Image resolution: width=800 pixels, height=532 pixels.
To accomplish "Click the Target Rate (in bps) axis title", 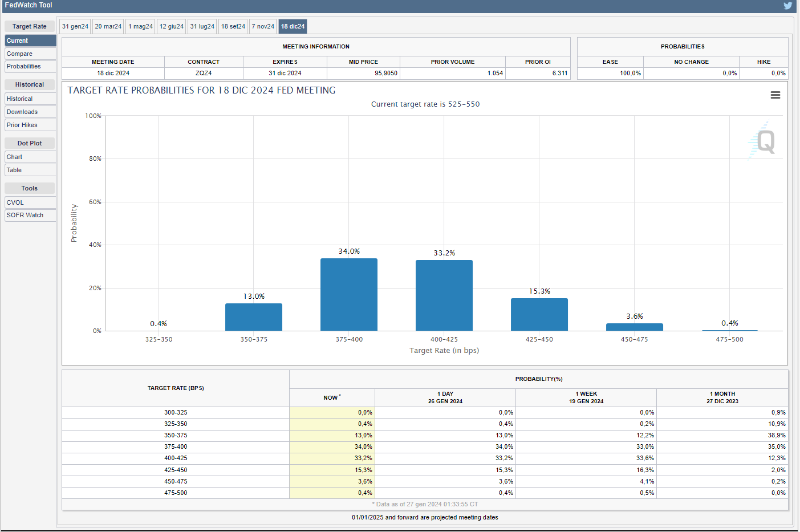I will click(x=444, y=351).
